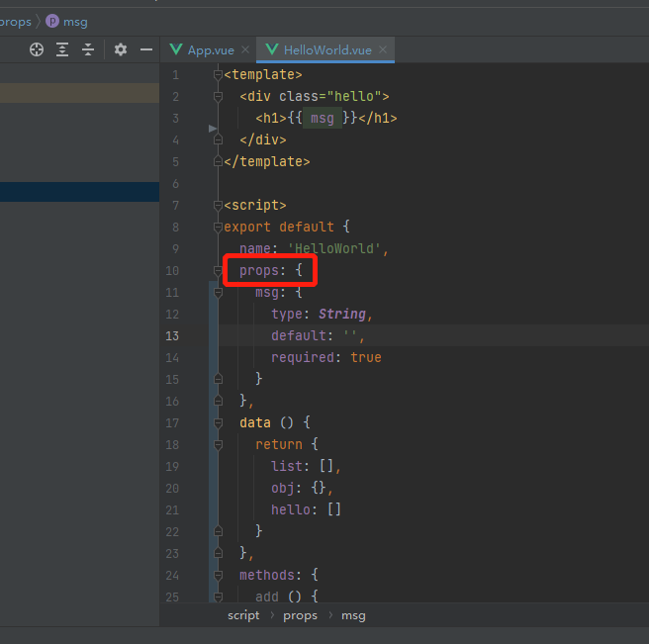The height and width of the screenshot is (644, 649).
Task: Click the fold end marker on line 15
Action: [x=218, y=380]
